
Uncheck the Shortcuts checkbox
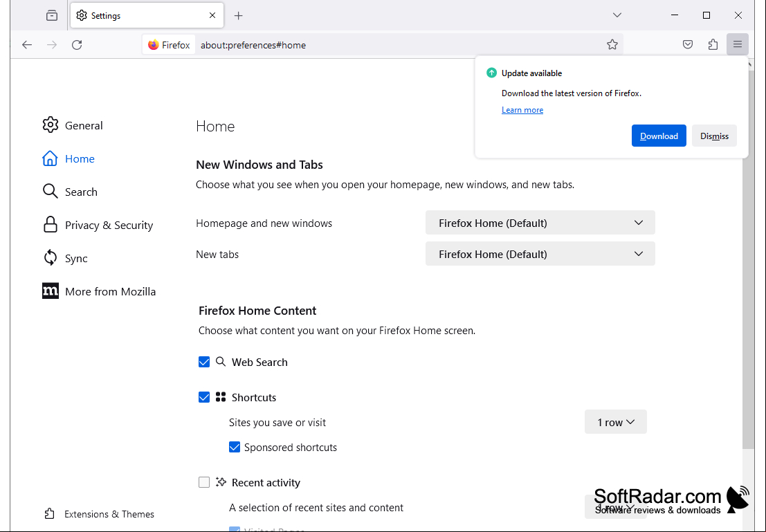[x=204, y=397]
